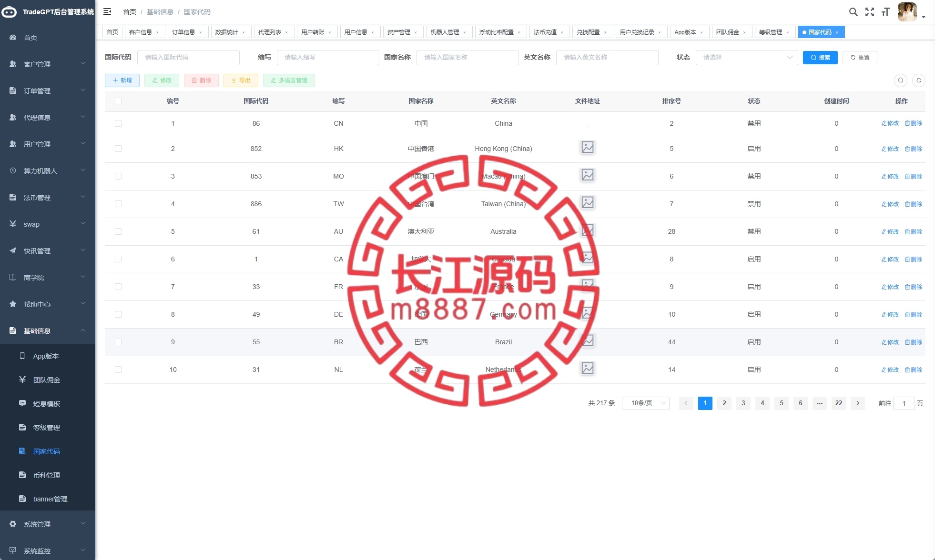Click the 新增 add button
Viewport: 935px width, 560px height.
(x=122, y=80)
